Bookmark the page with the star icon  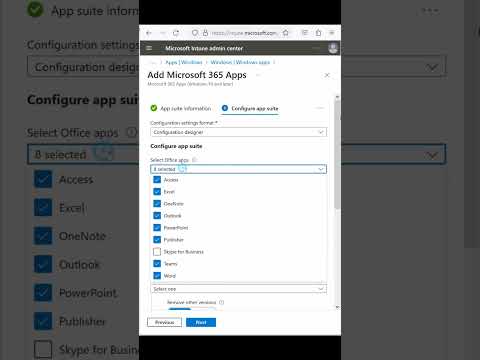click(x=286, y=33)
